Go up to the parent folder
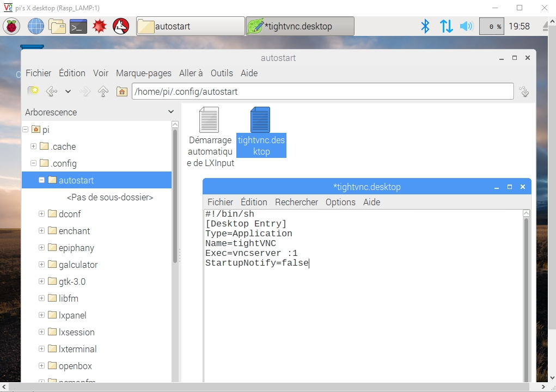The width and height of the screenshot is (556, 392). coord(103,91)
